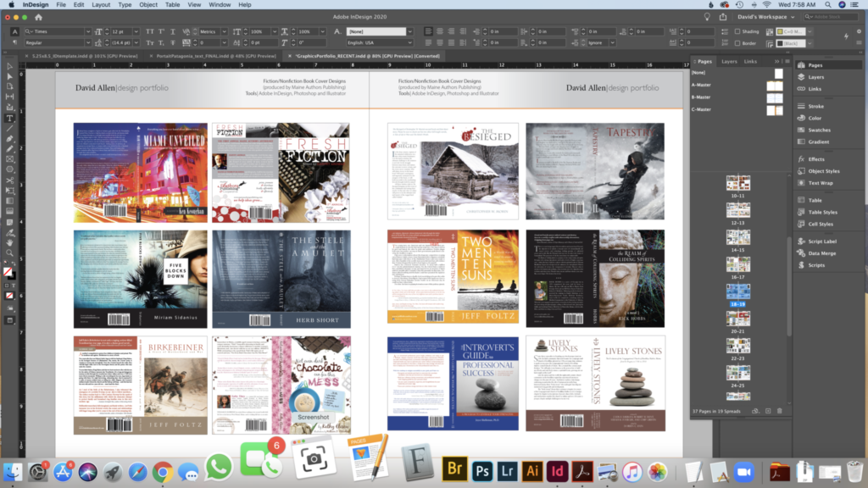
Task: Click the Create New Page button
Action: pyautogui.click(x=768, y=411)
